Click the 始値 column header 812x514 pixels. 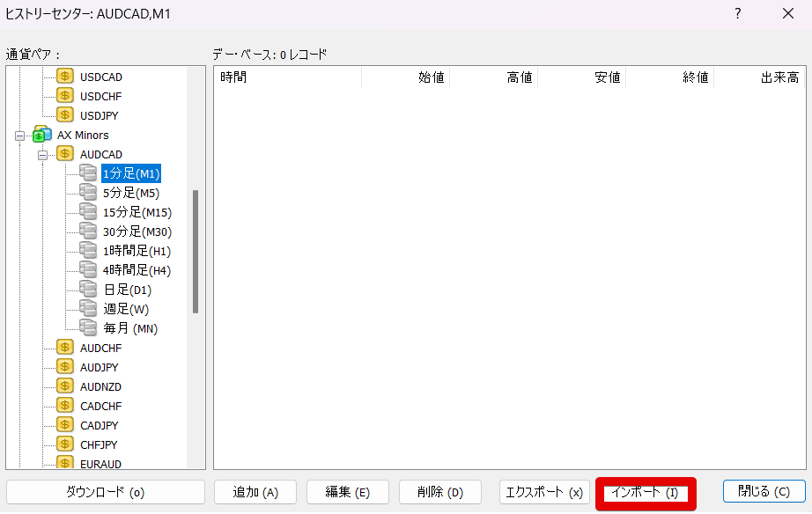[x=405, y=77]
